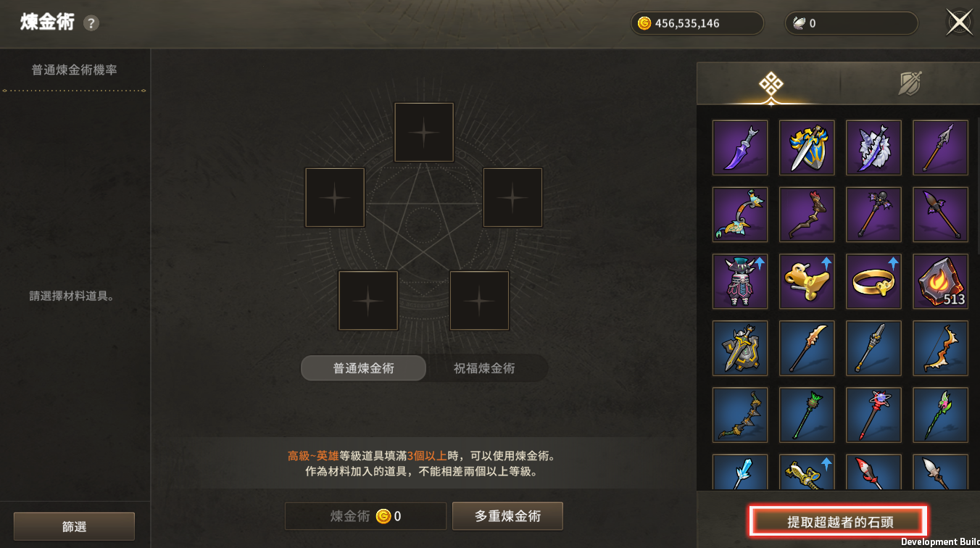The width and height of the screenshot is (980, 548).
Task: Select the orange bow item
Action: (940, 347)
